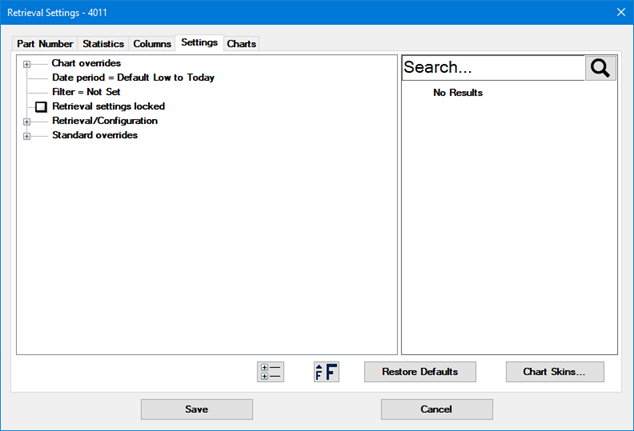634x431 pixels.
Task: Go to the Columns tab
Action: (152, 44)
